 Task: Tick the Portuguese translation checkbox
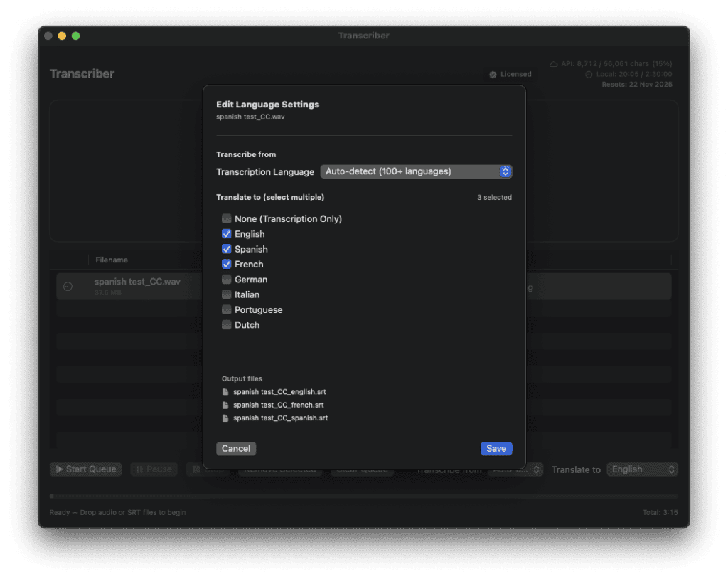click(227, 310)
